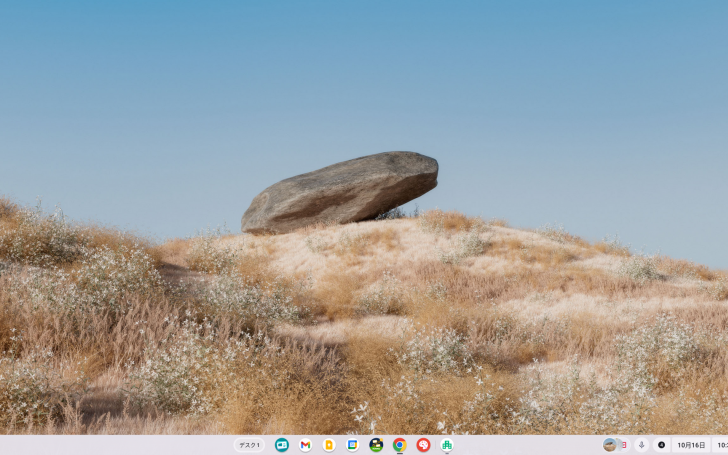Click the large boulder on the desktop wallpaper
The width and height of the screenshot is (728, 455).
tap(340, 190)
